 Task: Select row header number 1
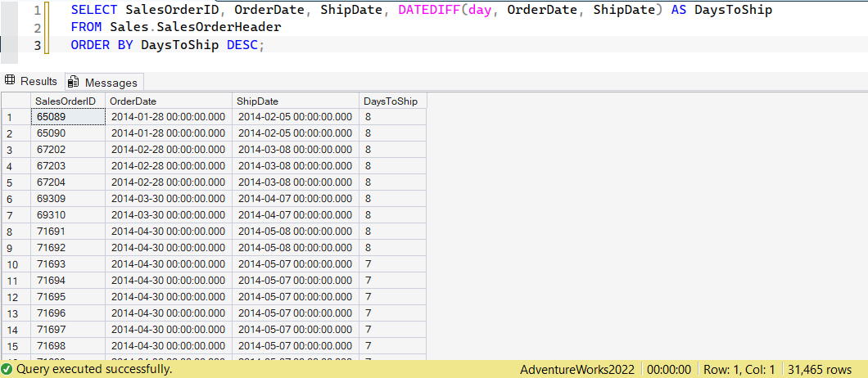16,117
